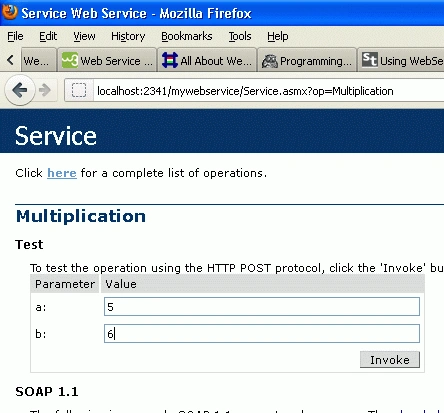The height and width of the screenshot is (413, 444).
Task: Open the File menu
Action: 15,36
